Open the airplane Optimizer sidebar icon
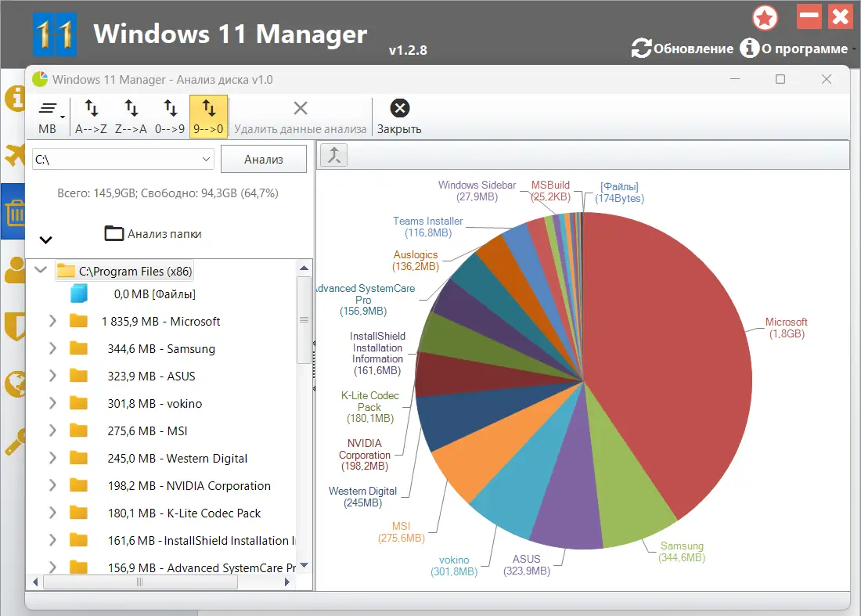861x616 pixels. pos(15,155)
